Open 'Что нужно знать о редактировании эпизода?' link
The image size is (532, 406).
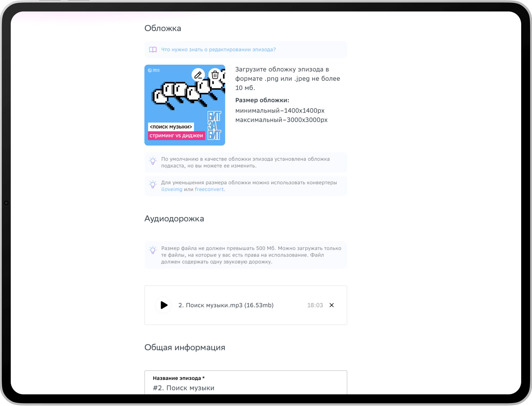point(219,50)
